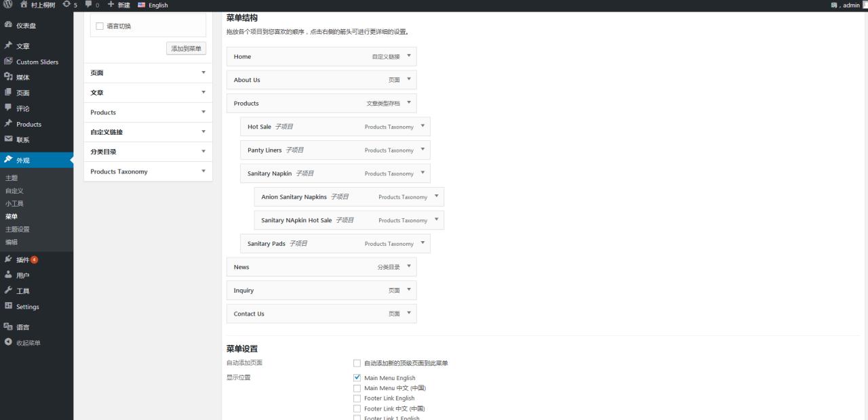The image size is (868, 420).
Task: Open the 语言 languages icon
Action: 8,327
